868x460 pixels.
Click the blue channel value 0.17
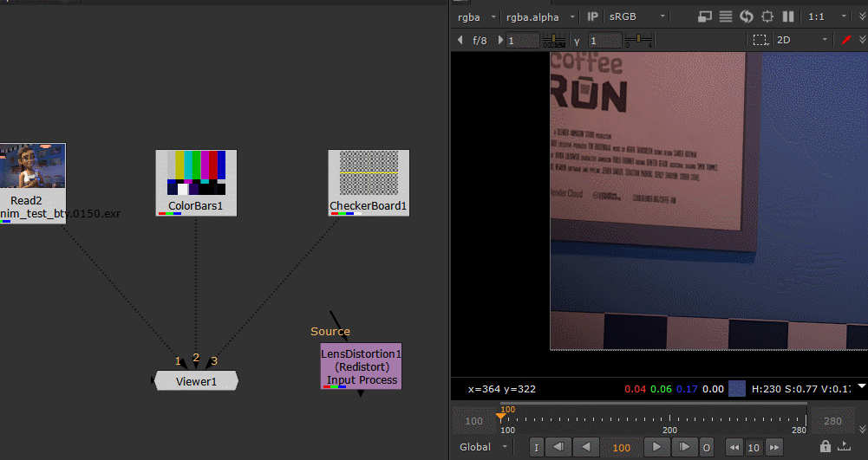pyautogui.click(x=687, y=389)
